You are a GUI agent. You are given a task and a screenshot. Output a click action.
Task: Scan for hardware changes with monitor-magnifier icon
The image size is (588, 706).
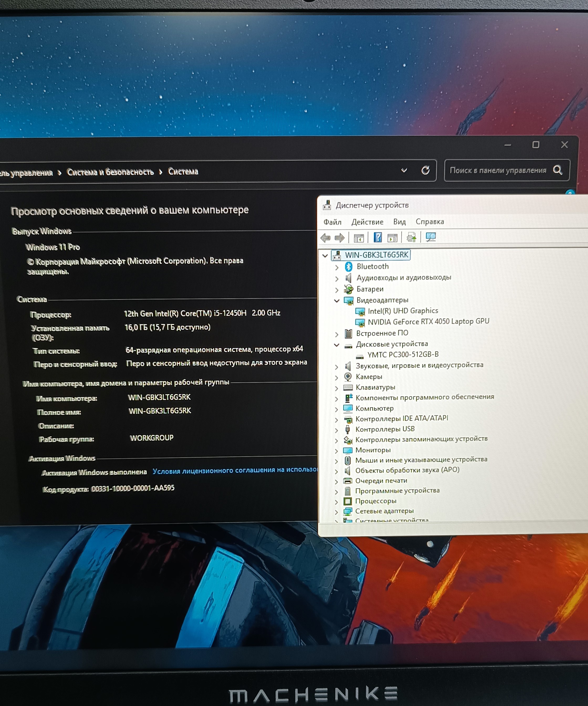click(x=431, y=237)
